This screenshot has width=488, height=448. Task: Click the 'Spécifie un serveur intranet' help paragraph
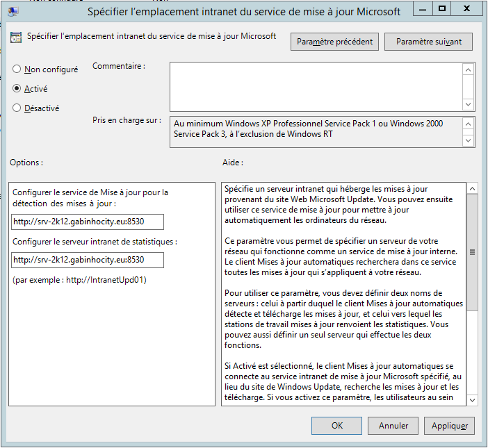click(x=339, y=205)
